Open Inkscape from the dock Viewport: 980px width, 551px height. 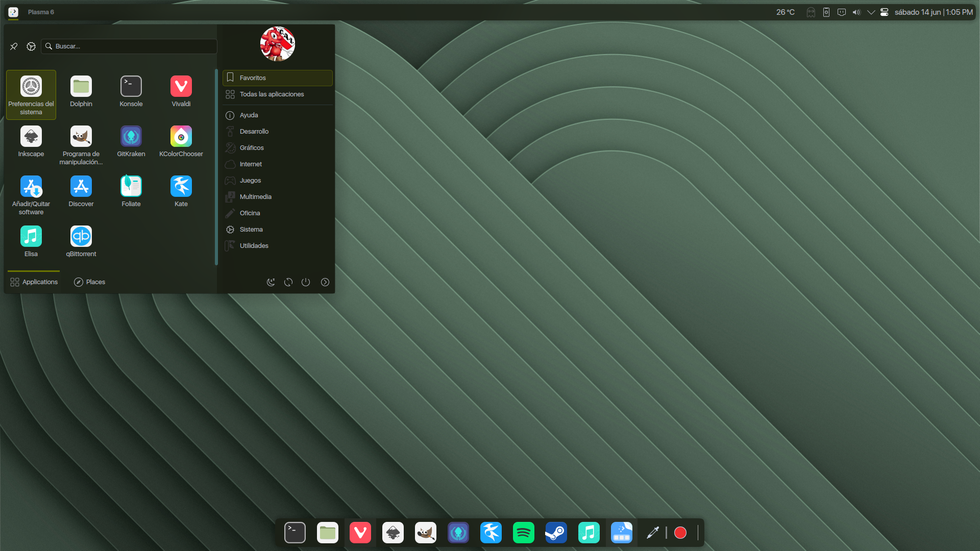[393, 533]
